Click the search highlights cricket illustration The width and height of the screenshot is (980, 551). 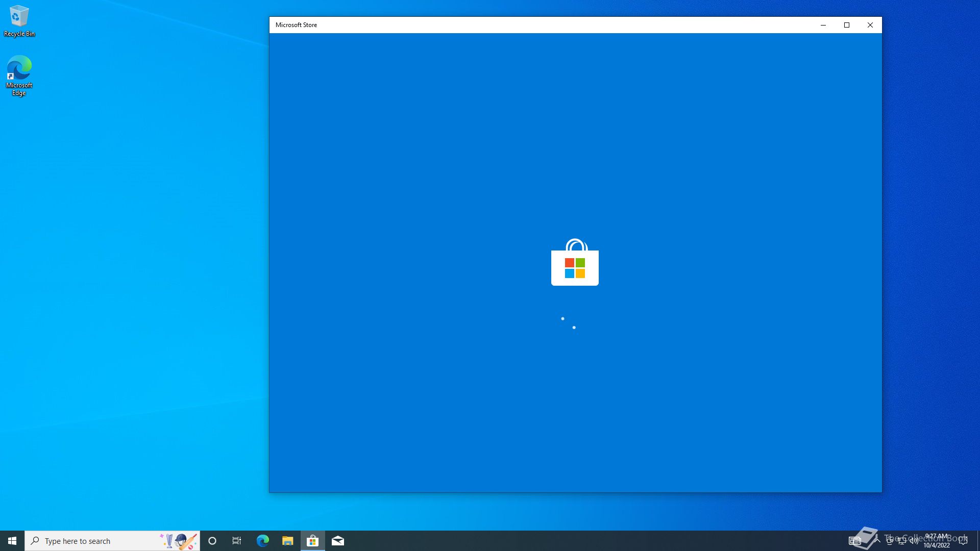tap(178, 541)
